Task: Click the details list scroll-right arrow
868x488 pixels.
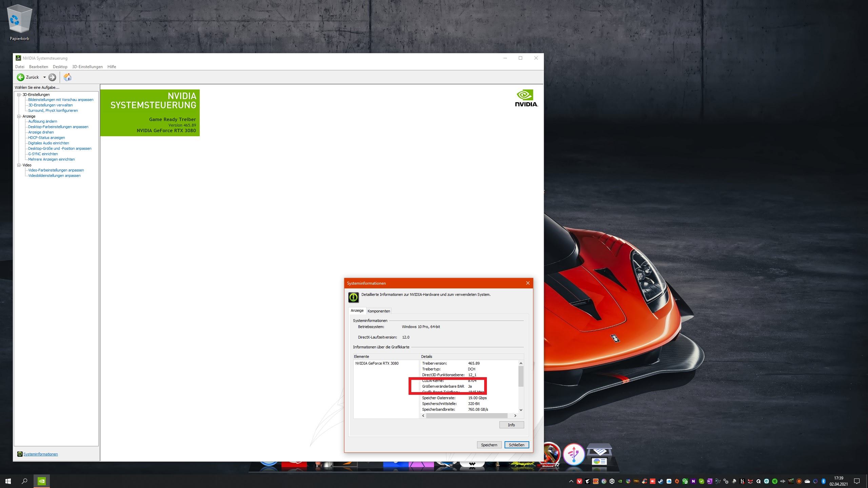Action: (515, 416)
